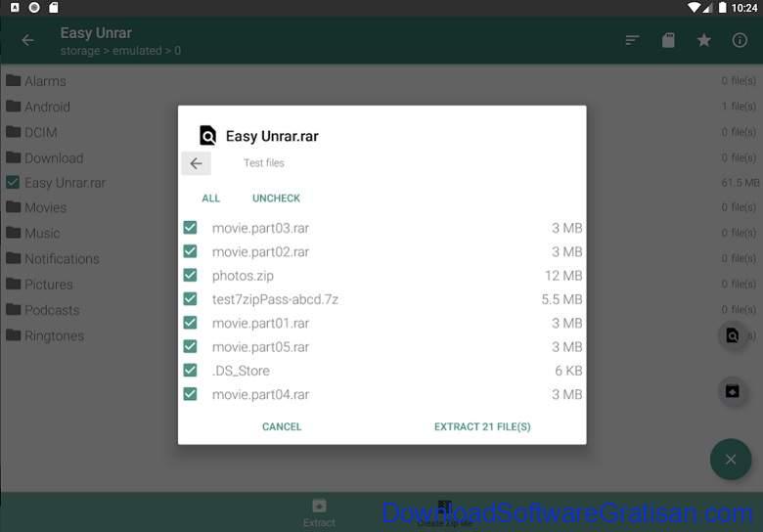Tap the back arrow in the app header
The image size is (763, 532).
click(x=27, y=40)
